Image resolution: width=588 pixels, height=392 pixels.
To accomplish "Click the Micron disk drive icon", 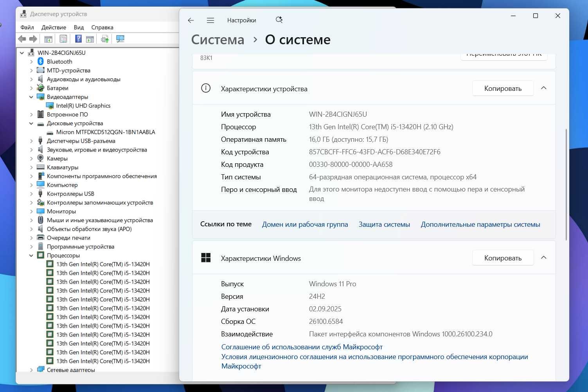I will tap(50, 132).
